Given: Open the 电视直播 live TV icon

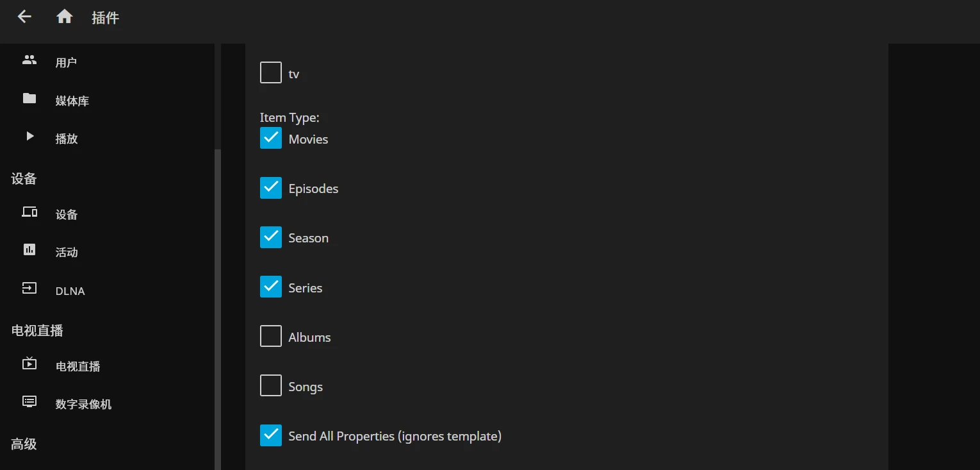Looking at the screenshot, I should click(x=29, y=364).
